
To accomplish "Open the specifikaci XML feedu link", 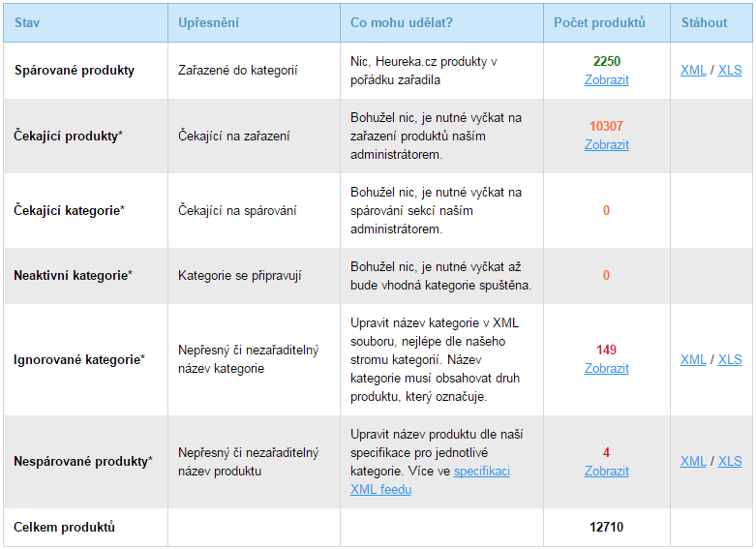I will [x=430, y=480].
